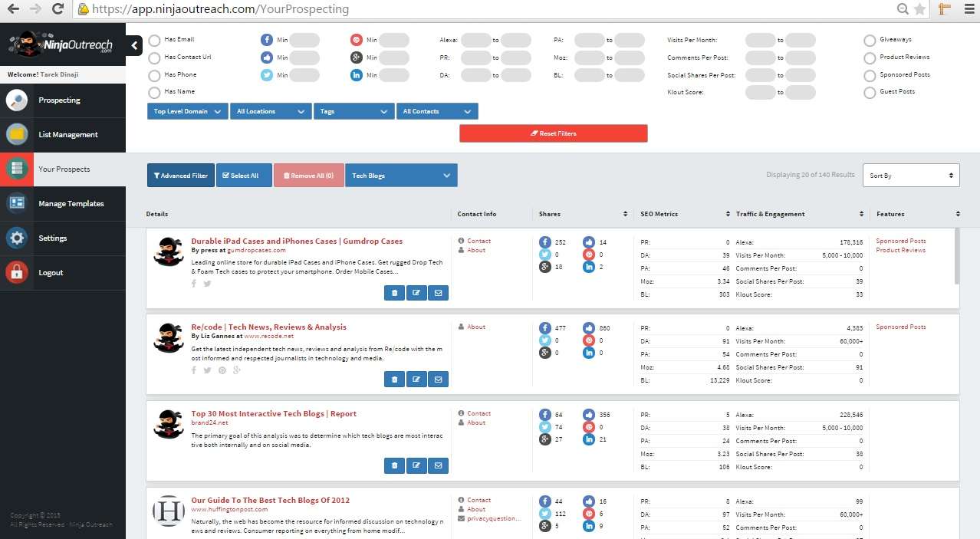Collapse the sidebar with the arrow button
The height and width of the screenshot is (539, 980).
click(x=134, y=45)
